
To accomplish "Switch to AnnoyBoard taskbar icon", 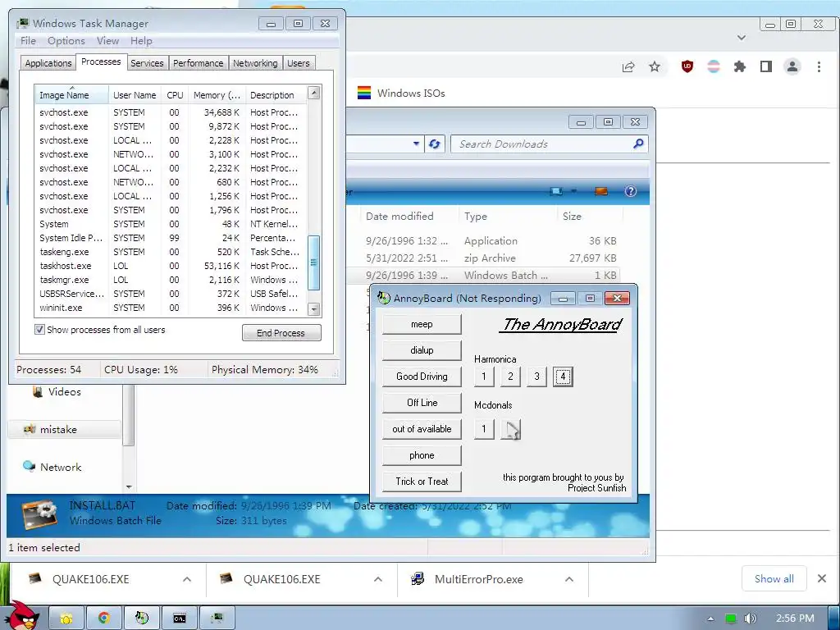I will [141, 619].
